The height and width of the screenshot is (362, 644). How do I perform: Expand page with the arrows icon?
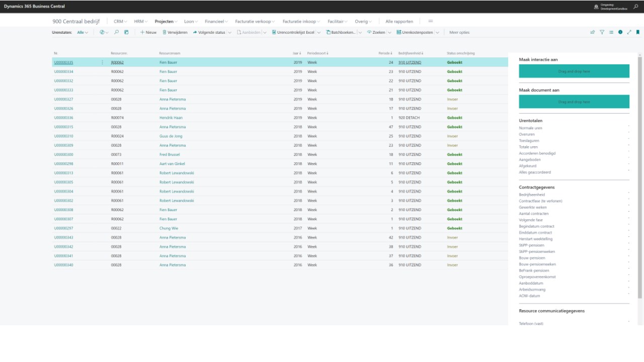pyautogui.click(x=629, y=32)
